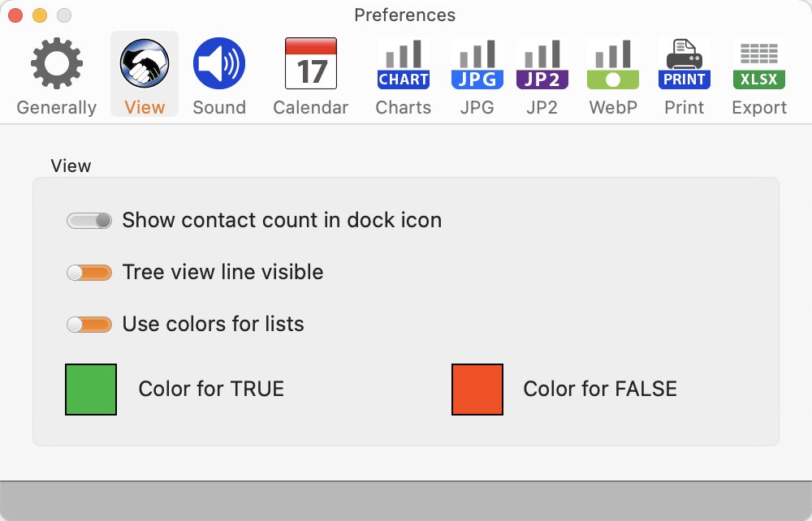Toggle Tree view line visible switch

[x=89, y=273]
